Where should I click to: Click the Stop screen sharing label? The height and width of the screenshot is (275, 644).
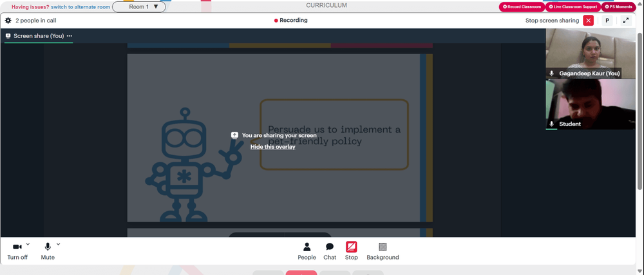[x=552, y=21]
